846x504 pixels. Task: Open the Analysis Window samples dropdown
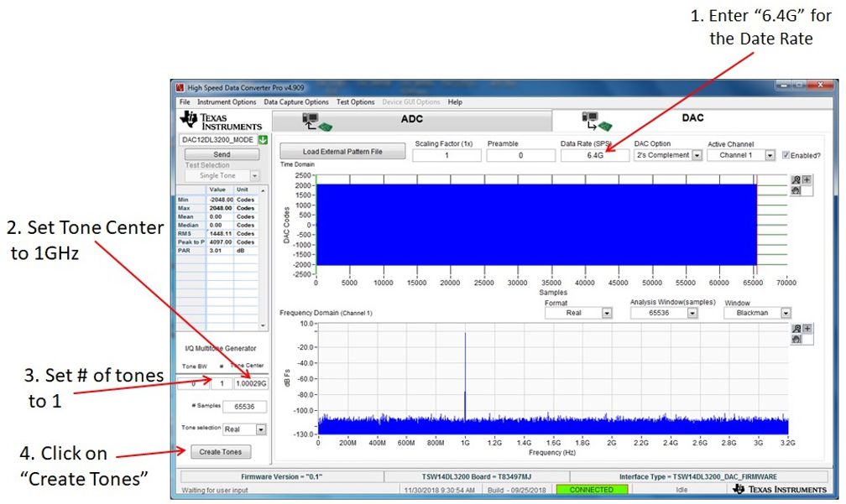(x=692, y=313)
